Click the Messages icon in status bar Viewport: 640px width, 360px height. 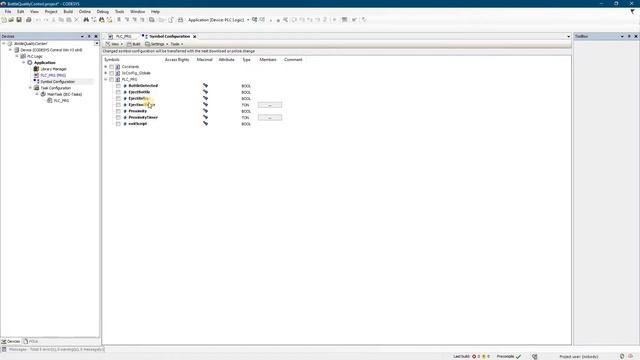(x=4, y=349)
